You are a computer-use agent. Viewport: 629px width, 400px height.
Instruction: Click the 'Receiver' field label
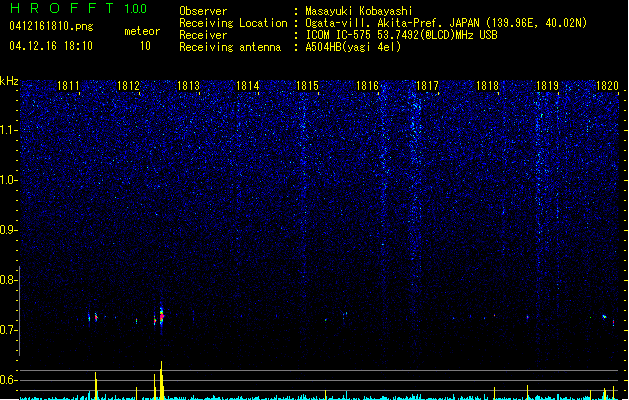[203, 35]
